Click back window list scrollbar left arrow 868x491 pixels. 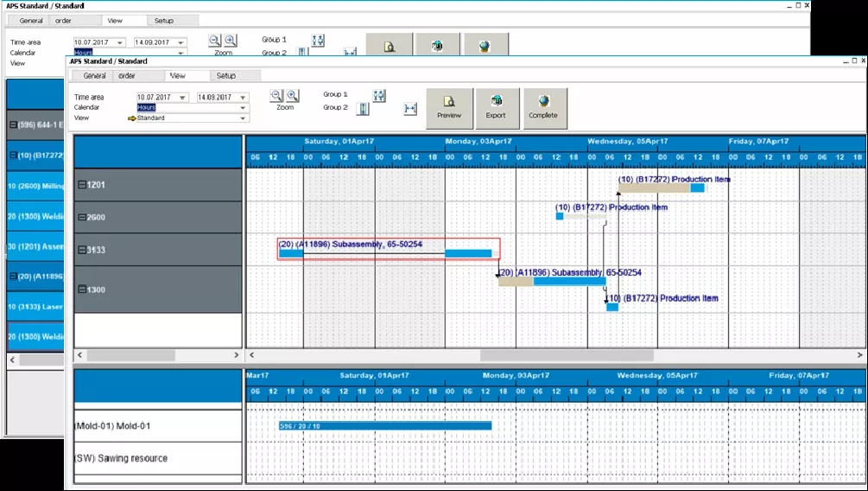click(x=12, y=360)
